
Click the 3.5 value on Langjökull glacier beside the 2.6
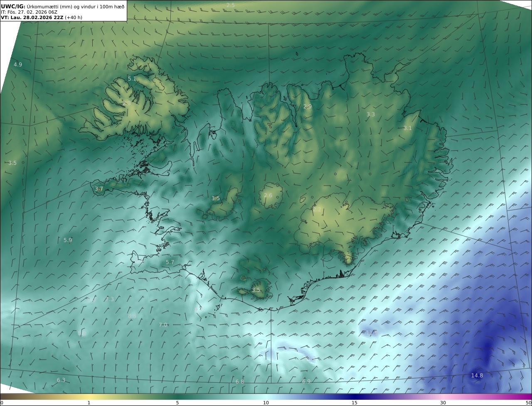[x=215, y=198]
